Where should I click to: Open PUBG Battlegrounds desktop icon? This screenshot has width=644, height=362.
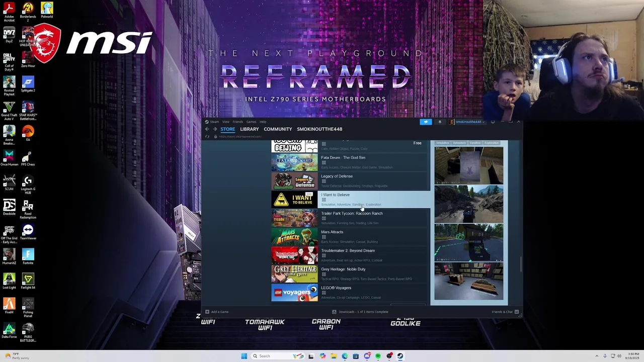28,332
